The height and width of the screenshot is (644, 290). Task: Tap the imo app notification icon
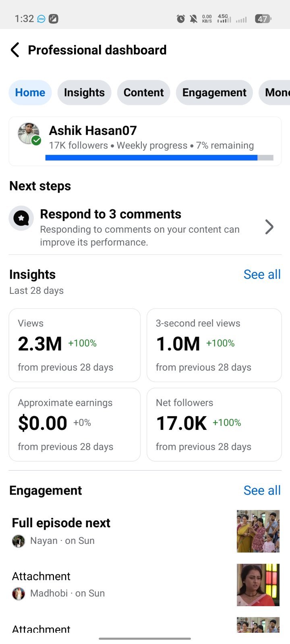click(x=41, y=19)
